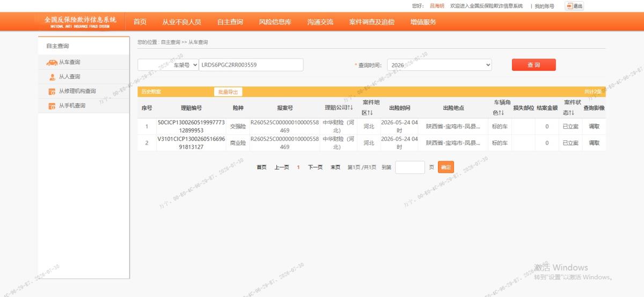
Task: Go to 首页 in pagination
Action: pyautogui.click(x=261, y=167)
